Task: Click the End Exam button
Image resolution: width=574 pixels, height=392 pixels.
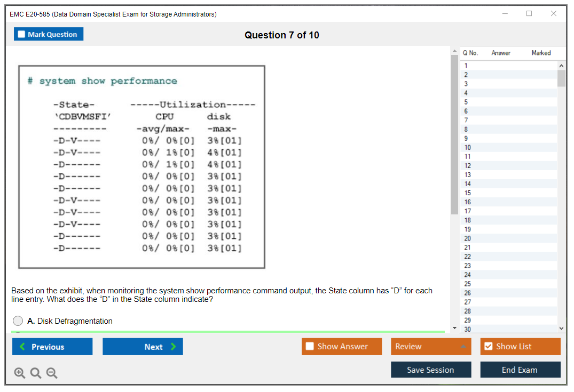Action: tap(520, 370)
